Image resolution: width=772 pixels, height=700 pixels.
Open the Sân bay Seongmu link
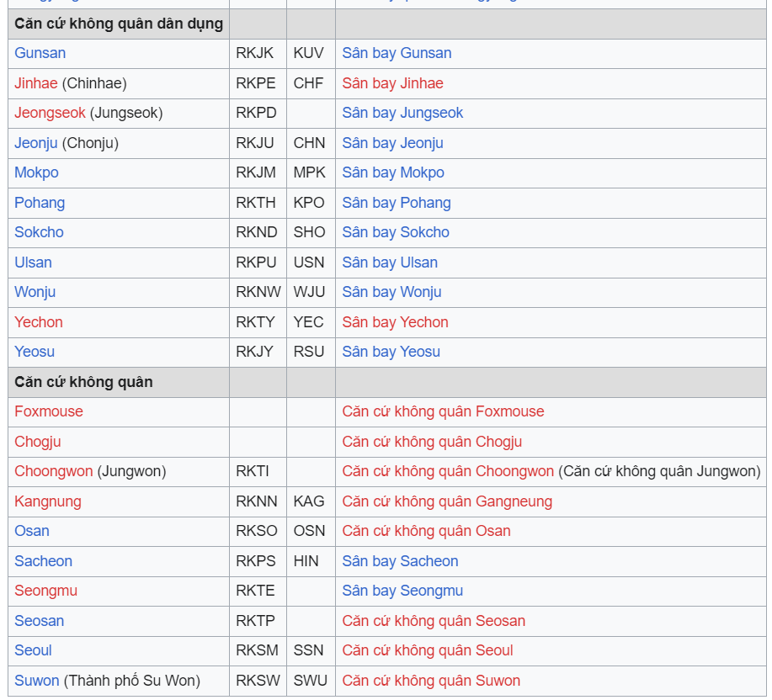(402, 591)
